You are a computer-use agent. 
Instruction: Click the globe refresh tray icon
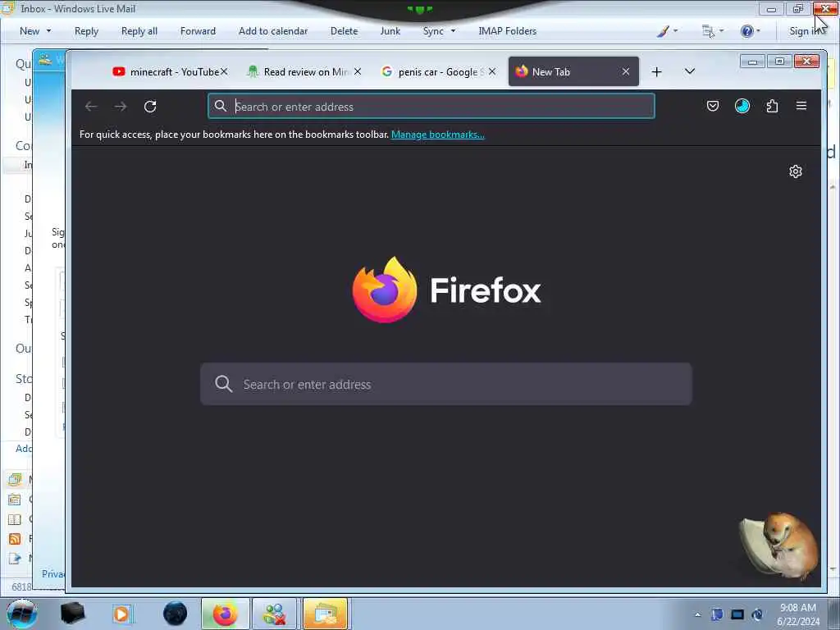757,614
